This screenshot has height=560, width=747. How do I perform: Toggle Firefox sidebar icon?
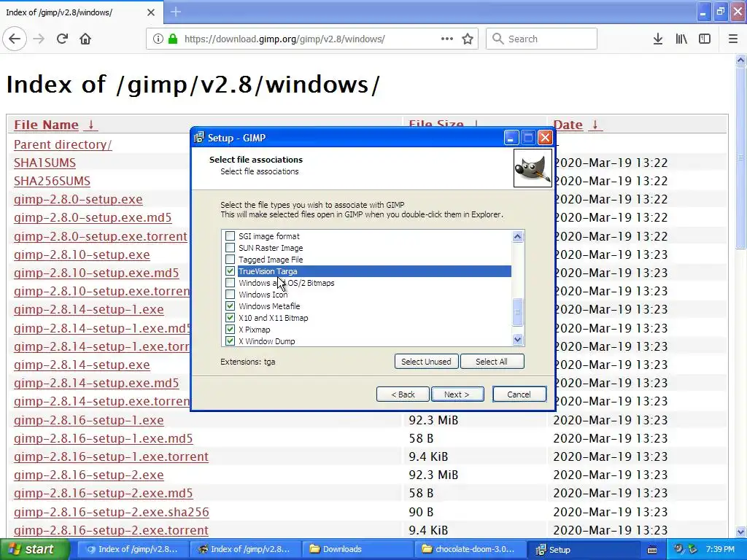[705, 39]
